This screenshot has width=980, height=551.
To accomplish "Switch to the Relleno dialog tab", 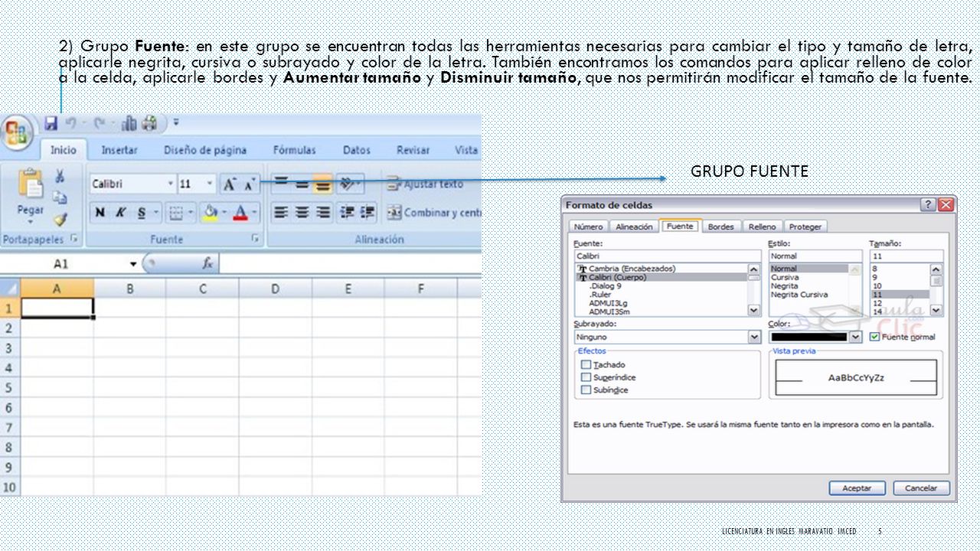I will coord(762,227).
